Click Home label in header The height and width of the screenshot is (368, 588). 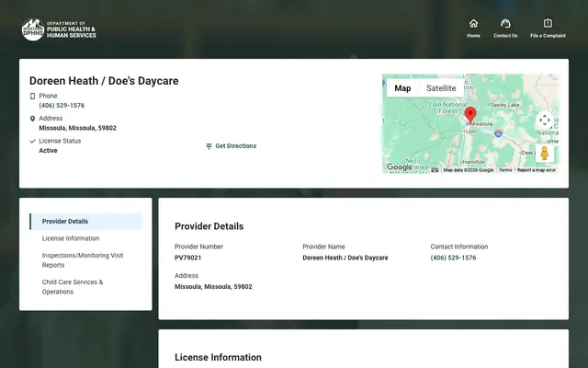point(474,36)
